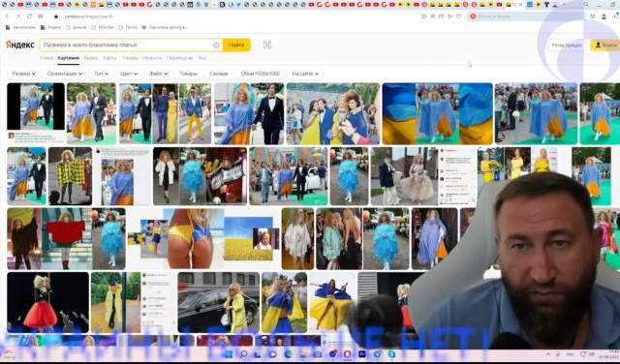Open Telegram icon on taskbar
Screen dimensions: 620x364
(377, 353)
